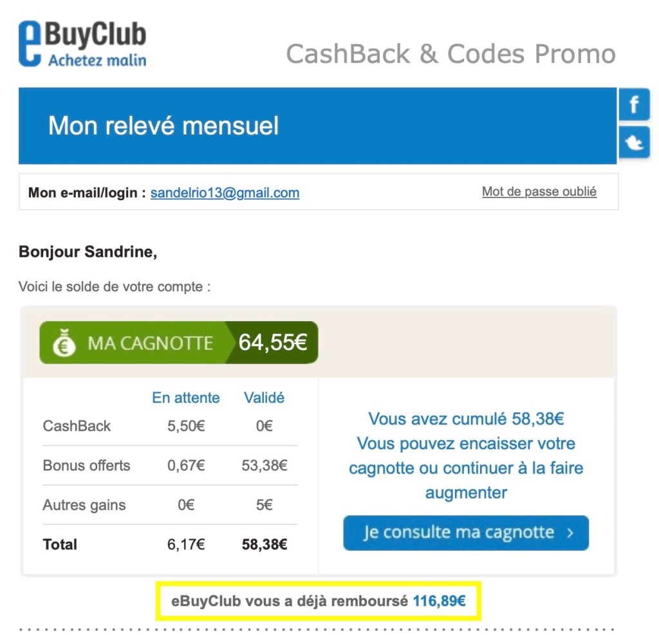
Task: Click the Vous avez cumulé 58,38€ text
Action: (466, 419)
